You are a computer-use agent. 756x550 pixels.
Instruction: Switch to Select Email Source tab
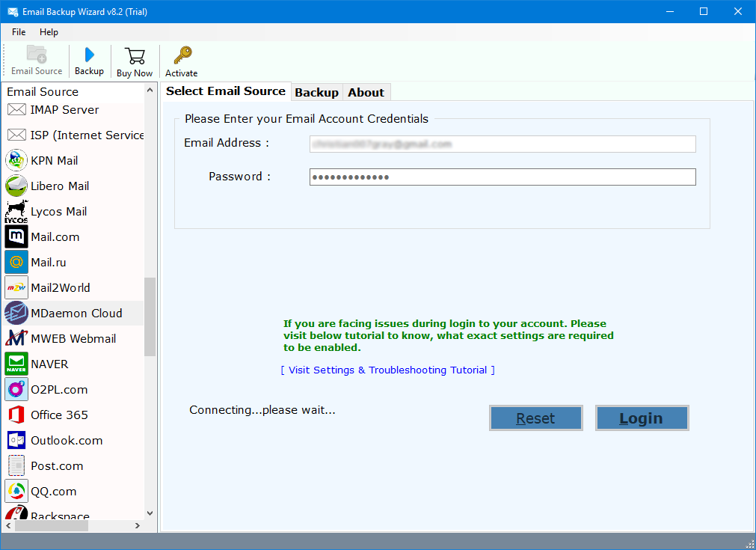click(x=226, y=91)
